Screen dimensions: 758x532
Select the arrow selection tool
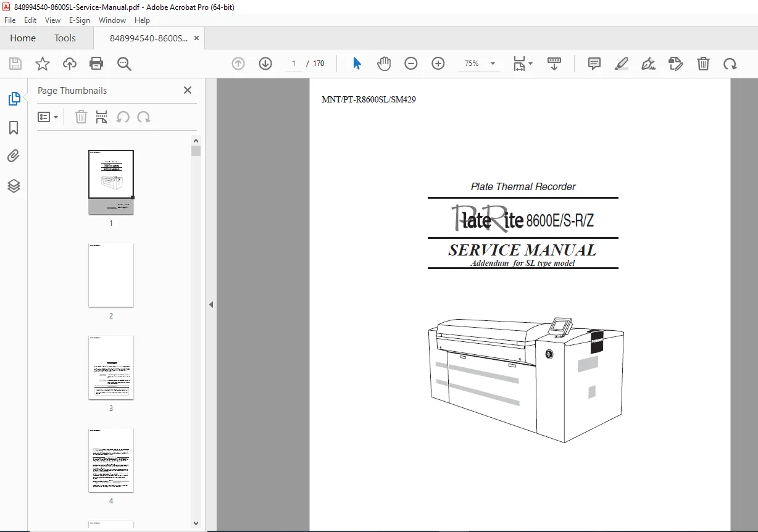click(357, 64)
